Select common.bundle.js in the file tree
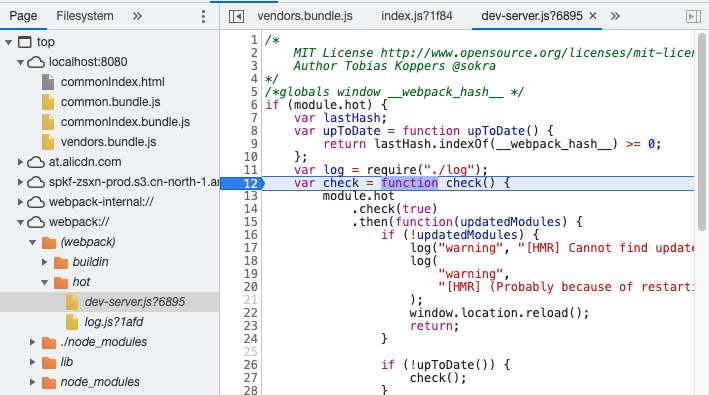 [110, 102]
